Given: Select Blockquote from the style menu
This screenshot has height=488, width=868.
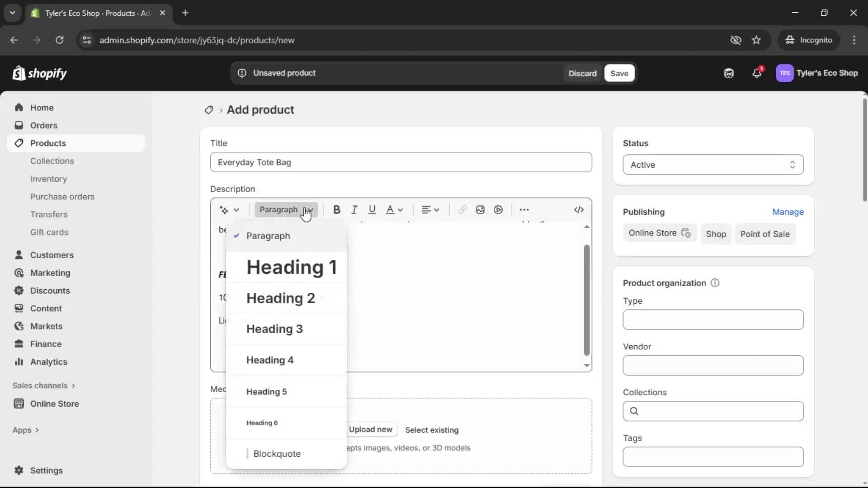Looking at the screenshot, I should 278,454.
